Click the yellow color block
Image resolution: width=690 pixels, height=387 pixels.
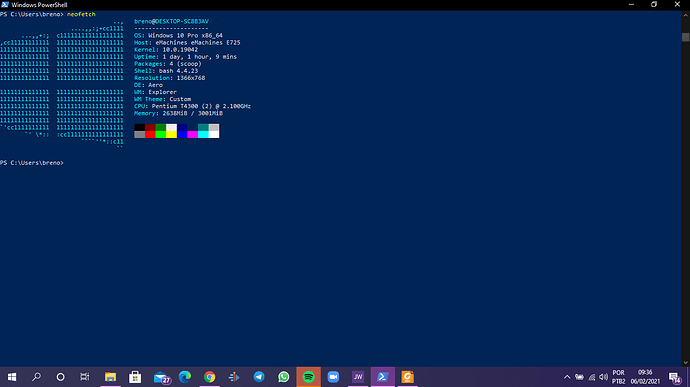[x=172, y=134]
